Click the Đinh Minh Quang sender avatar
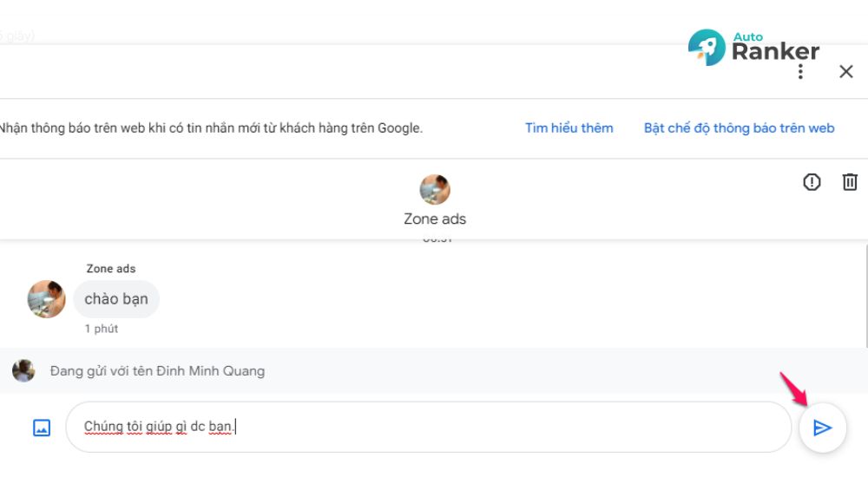Image resolution: width=868 pixels, height=477 pixels. (x=23, y=371)
